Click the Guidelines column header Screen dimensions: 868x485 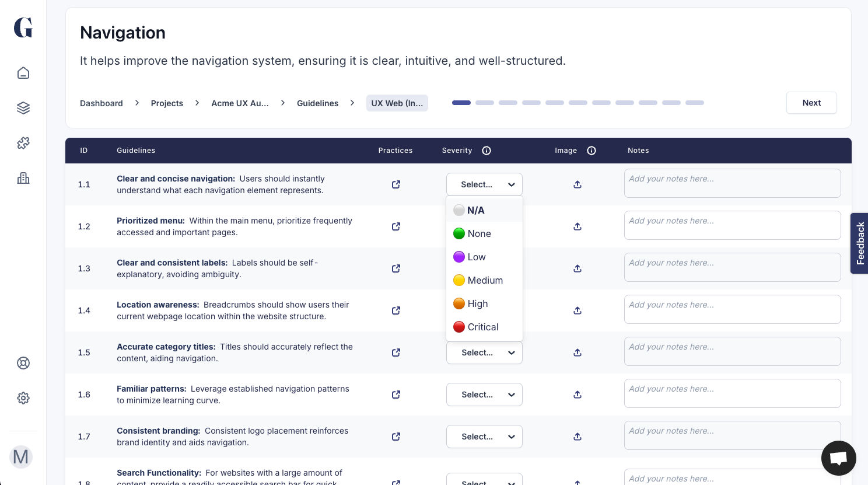136,151
